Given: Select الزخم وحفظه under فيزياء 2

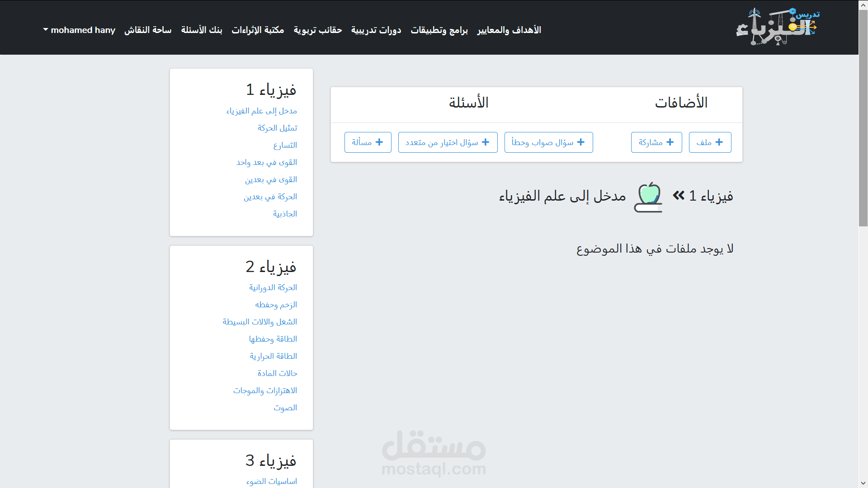Looking at the screenshot, I should tap(276, 305).
